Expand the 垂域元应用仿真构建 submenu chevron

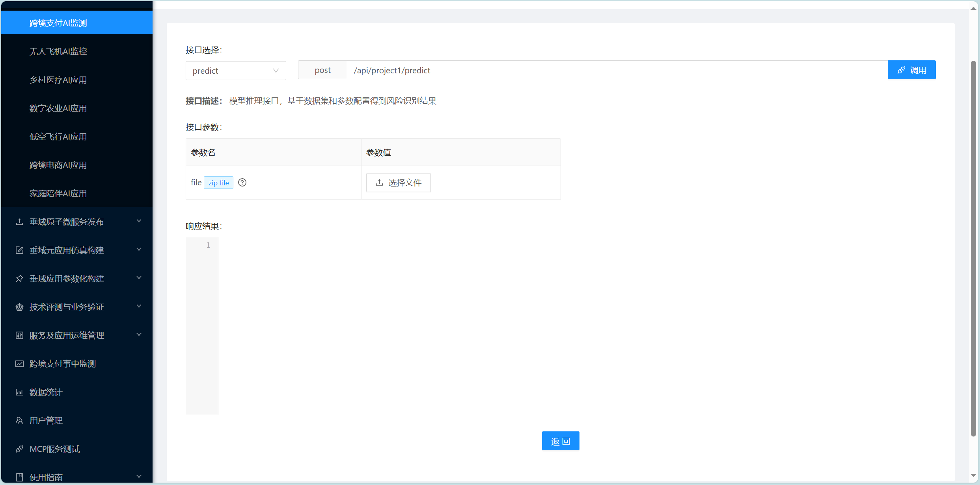click(x=139, y=250)
